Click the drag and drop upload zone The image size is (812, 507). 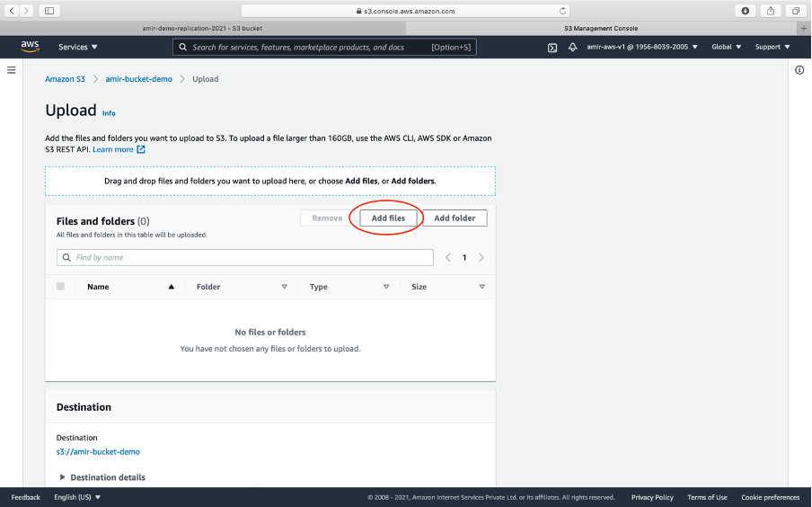pyautogui.click(x=270, y=181)
